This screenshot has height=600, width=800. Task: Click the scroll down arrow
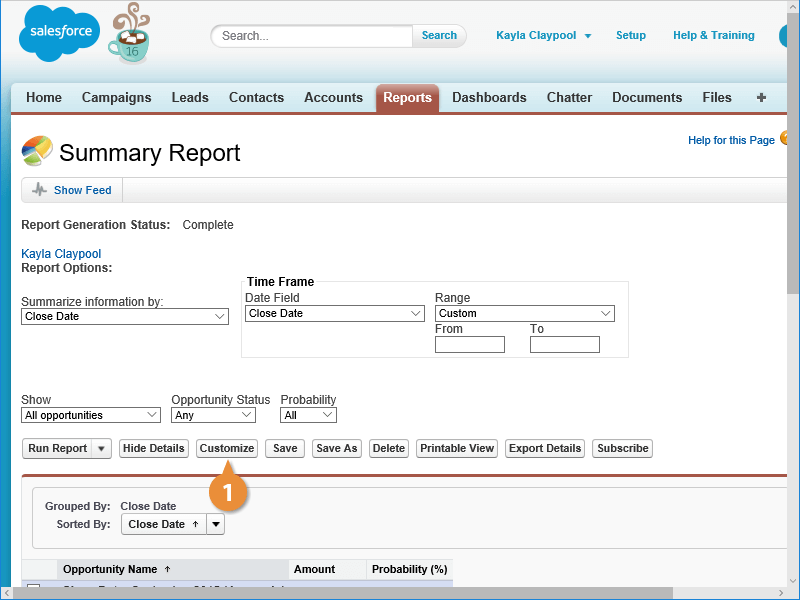(x=793, y=581)
